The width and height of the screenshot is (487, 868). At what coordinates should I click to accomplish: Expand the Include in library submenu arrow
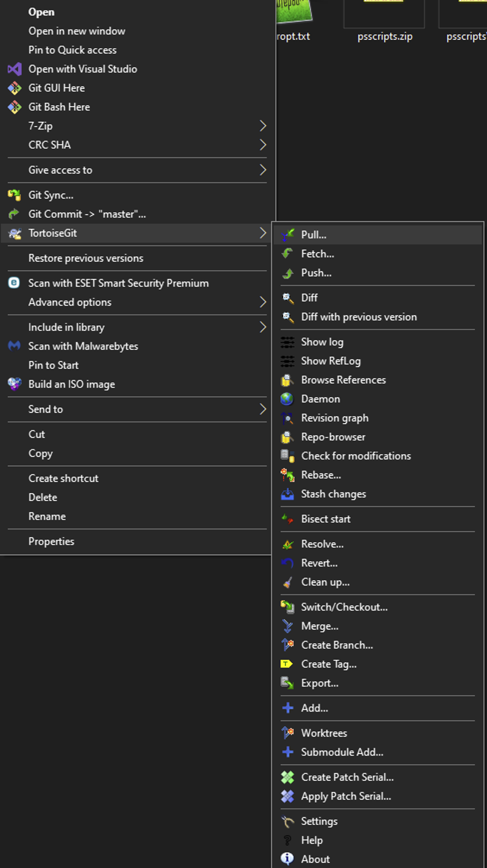coord(263,327)
